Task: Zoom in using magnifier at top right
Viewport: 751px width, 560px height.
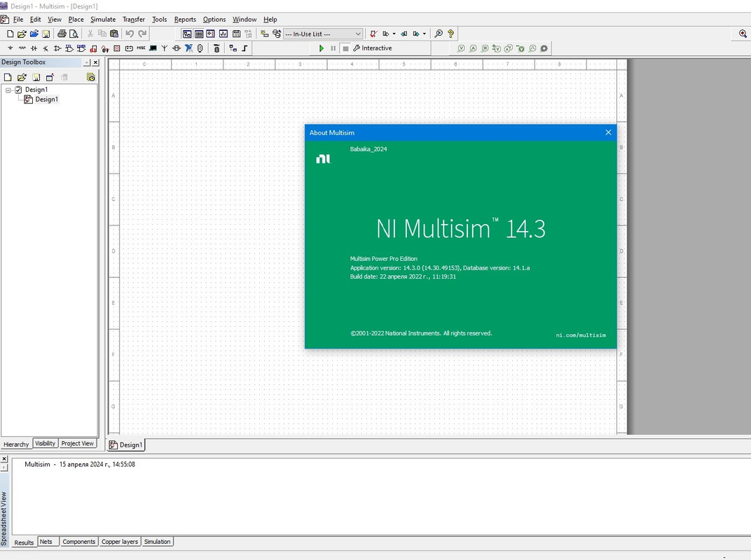Action: [x=743, y=34]
